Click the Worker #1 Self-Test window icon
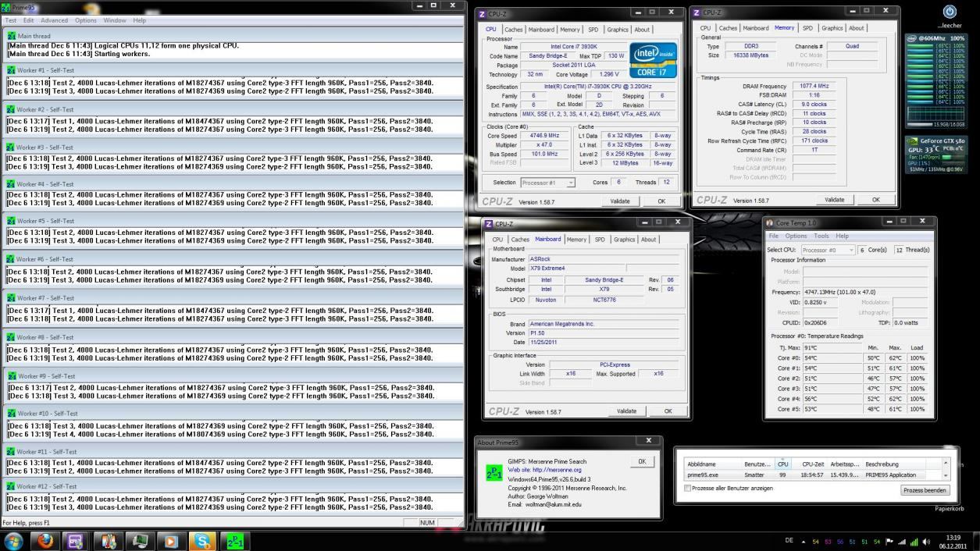 10,70
